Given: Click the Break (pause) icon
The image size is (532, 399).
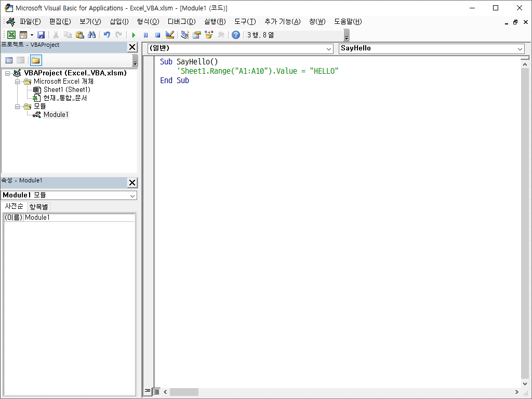Looking at the screenshot, I should 145,35.
